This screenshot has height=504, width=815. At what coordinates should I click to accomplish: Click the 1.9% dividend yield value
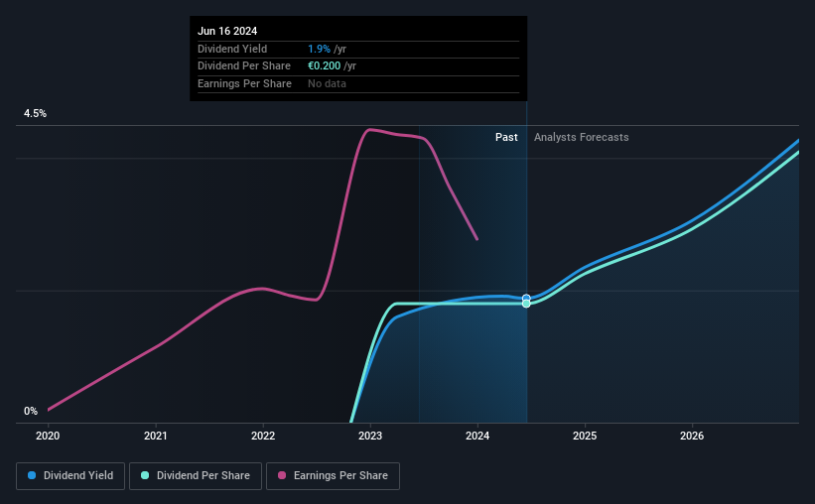pos(319,49)
